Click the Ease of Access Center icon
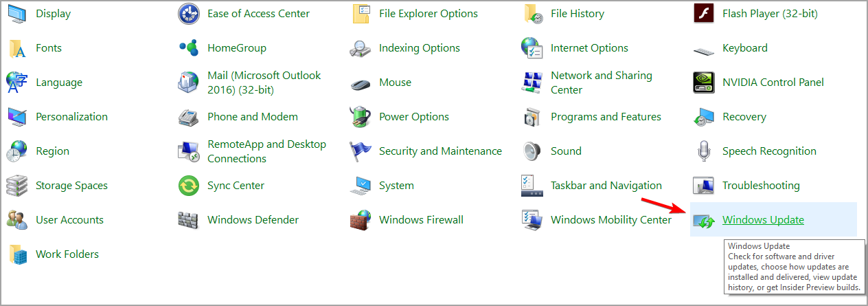868x306 pixels. tap(189, 14)
